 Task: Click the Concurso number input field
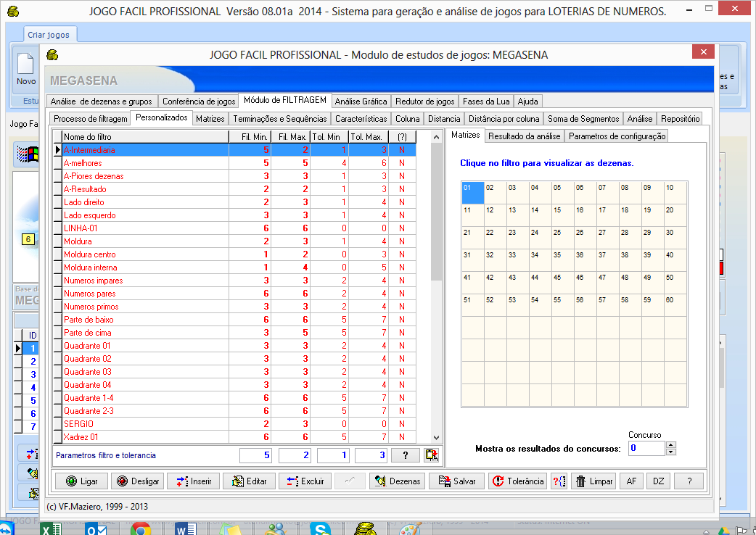pos(646,449)
